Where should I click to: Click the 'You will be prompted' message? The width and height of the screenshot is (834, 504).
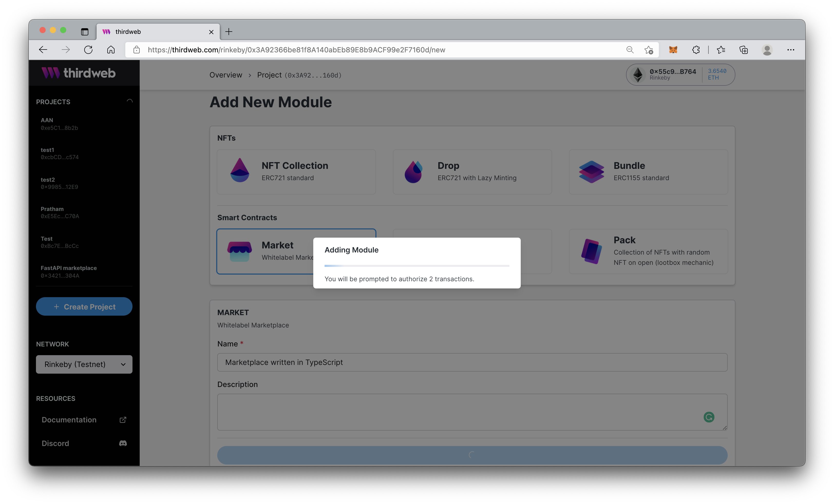[399, 279]
